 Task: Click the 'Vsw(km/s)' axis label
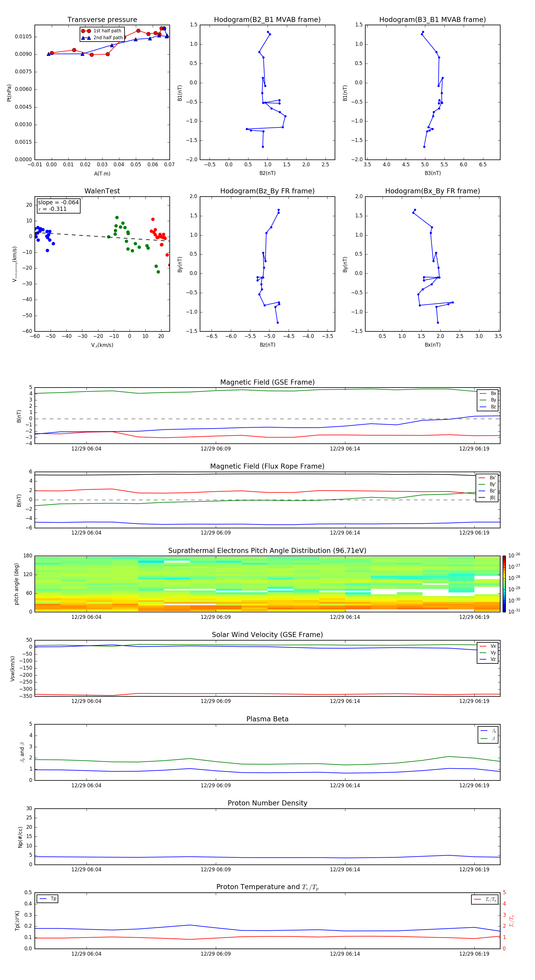(12, 668)
